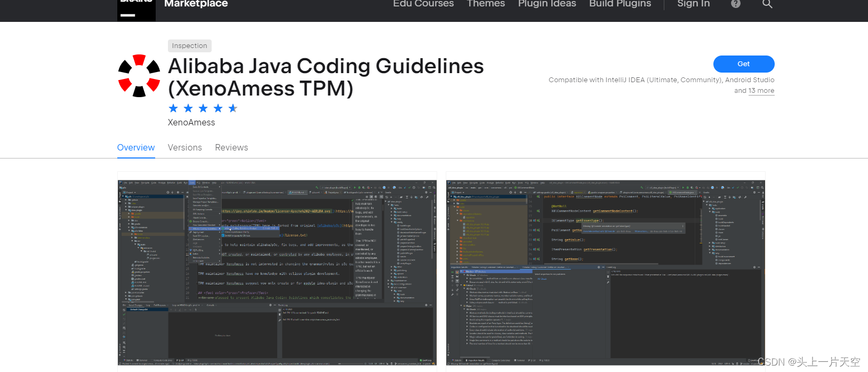Viewport: 868px width, 372px height.
Task: Switch to the Reviews tab
Action: [x=231, y=148]
